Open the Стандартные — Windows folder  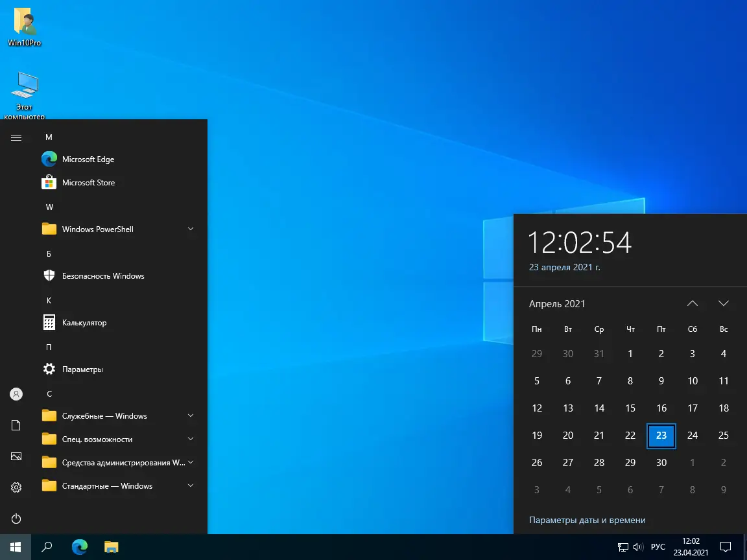(x=119, y=485)
